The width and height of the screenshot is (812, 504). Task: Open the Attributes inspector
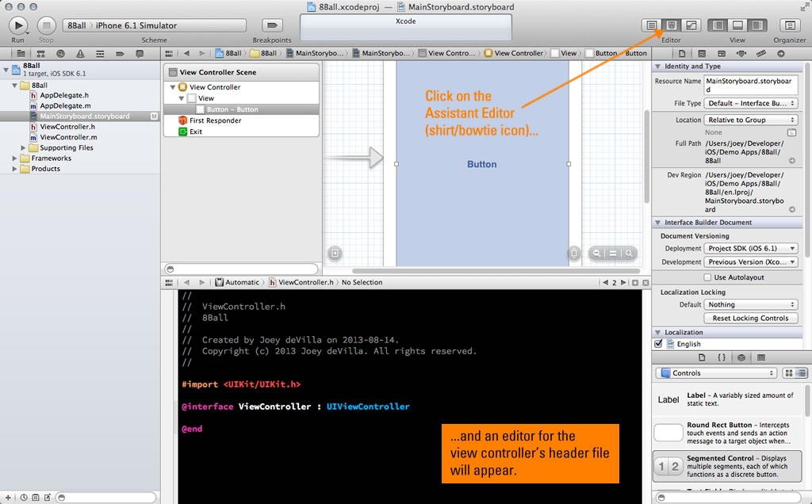741,53
